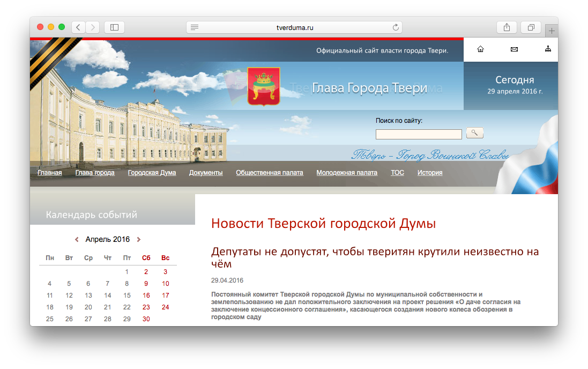Click the sitemap icon in header

[548, 49]
